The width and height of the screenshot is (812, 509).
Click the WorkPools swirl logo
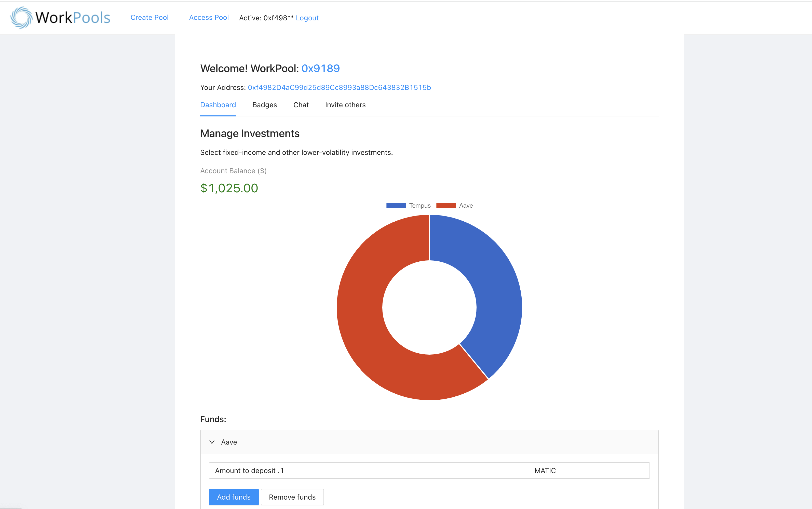pos(21,18)
